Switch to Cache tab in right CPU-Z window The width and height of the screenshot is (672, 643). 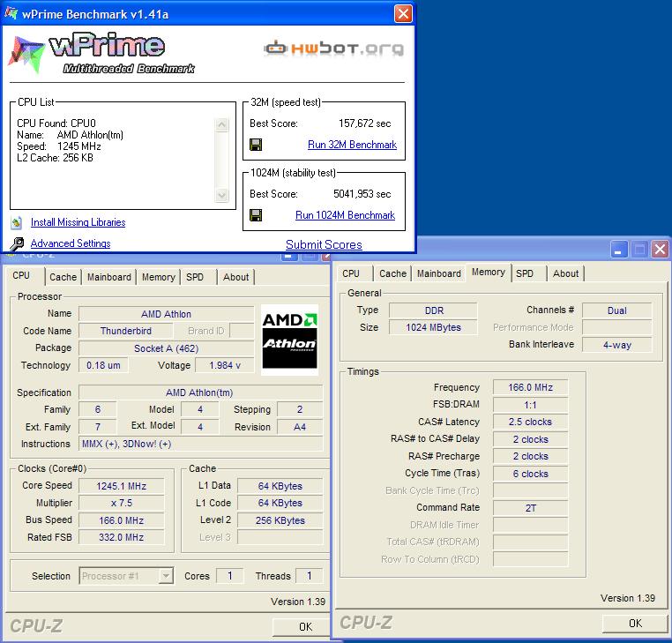pos(392,273)
